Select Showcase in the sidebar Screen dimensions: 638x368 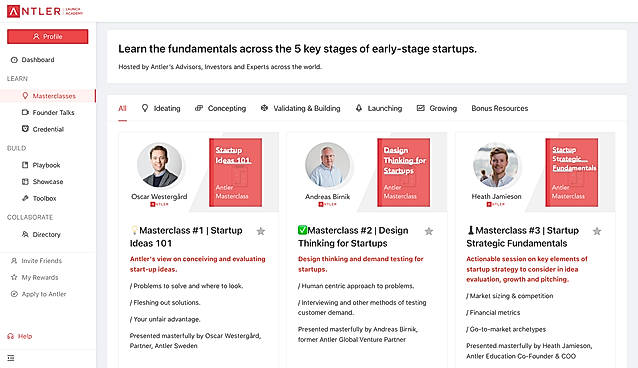pyautogui.click(x=42, y=182)
